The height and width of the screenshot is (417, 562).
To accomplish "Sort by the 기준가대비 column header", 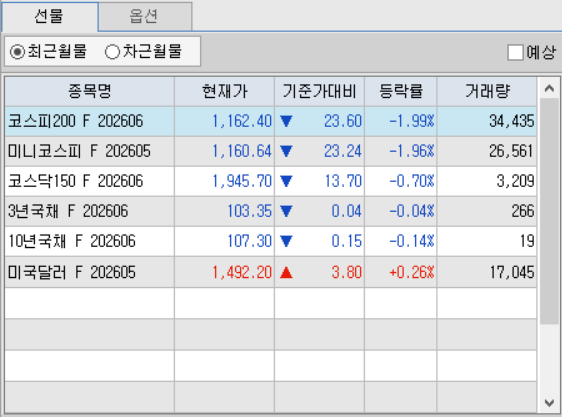I will tap(319, 91).
